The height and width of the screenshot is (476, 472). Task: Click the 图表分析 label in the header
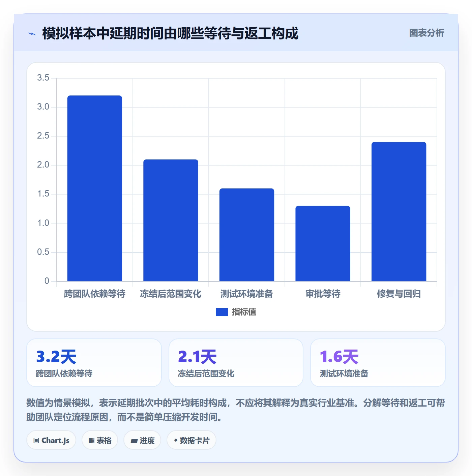(x=426, y=33)
